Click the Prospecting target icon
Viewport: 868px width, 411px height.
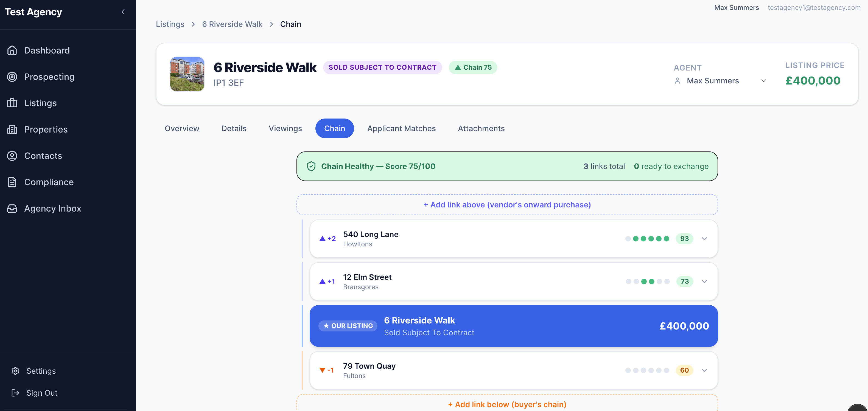(x=12, y=77)
